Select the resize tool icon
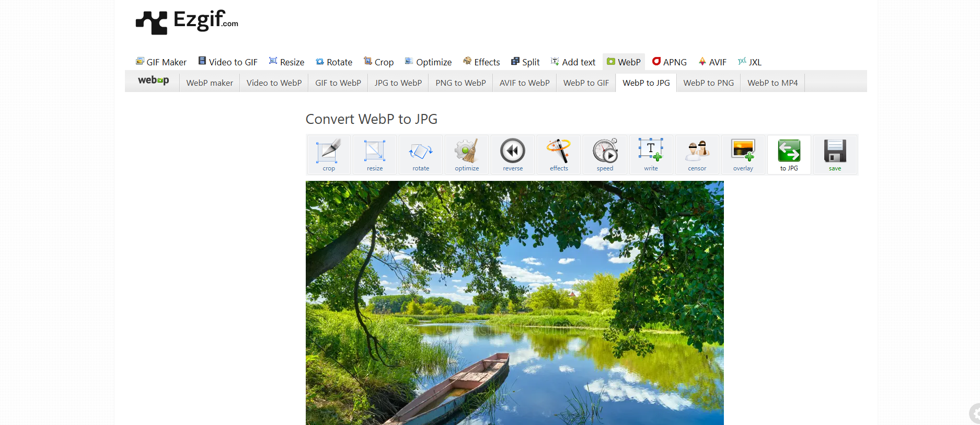Screen dimensions: 980x425 pyautogui.click(x=375, y=155)
